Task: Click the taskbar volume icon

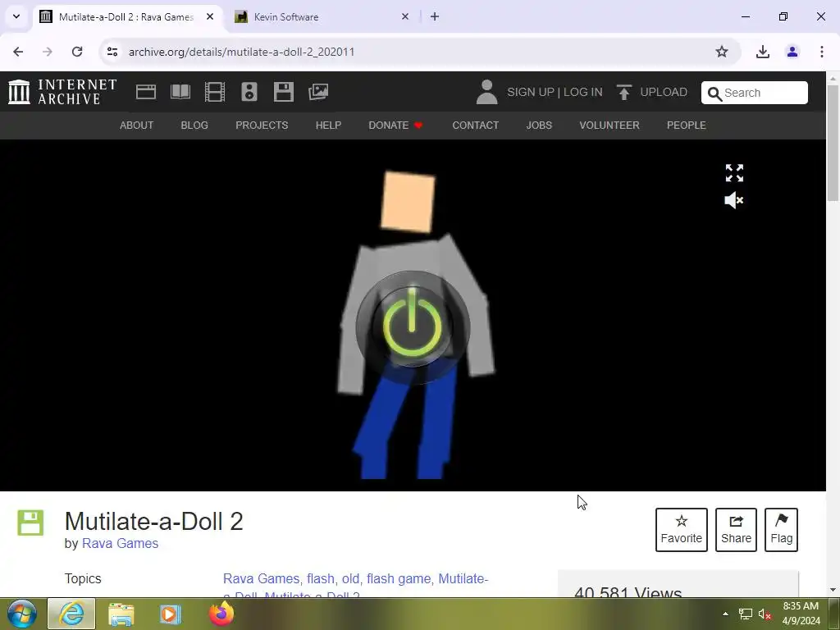Action: pyautogui.click(x=765, y=614)
